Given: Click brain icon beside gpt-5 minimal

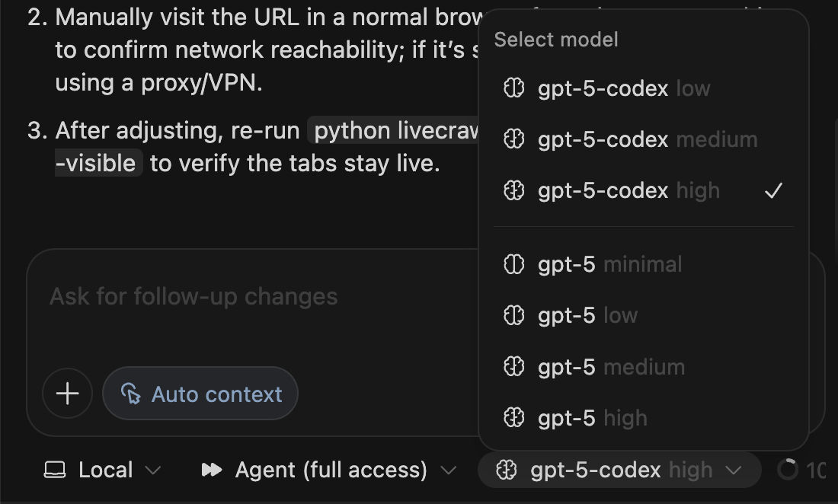Looking at the screenshot, I should click(x=514, y=264).
